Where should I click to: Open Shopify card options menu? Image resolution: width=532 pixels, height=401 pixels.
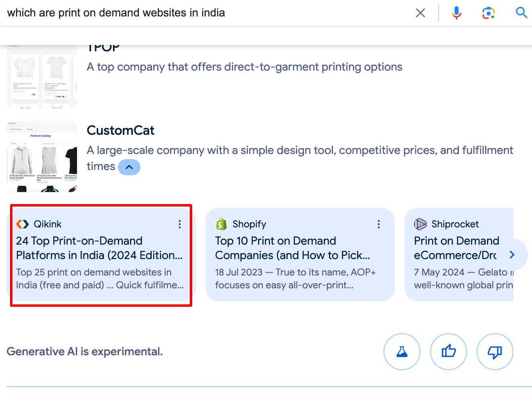pos(379,224)
